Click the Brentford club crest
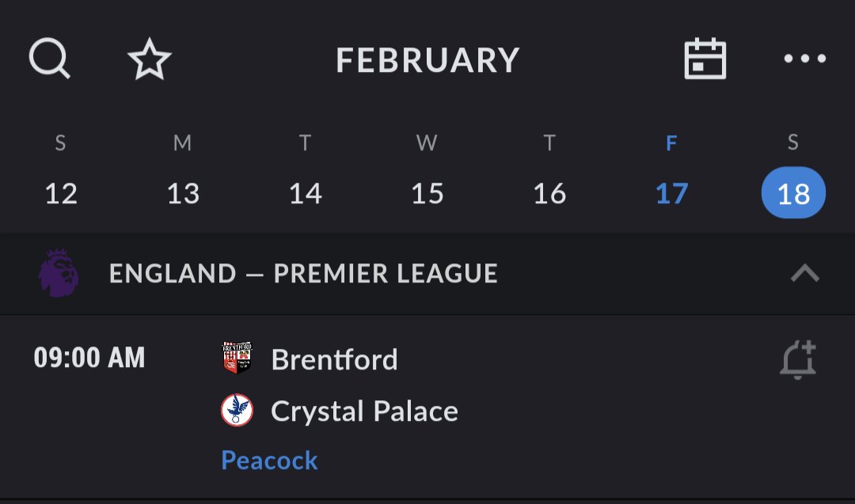855x504 pixels. coord(237,358)
